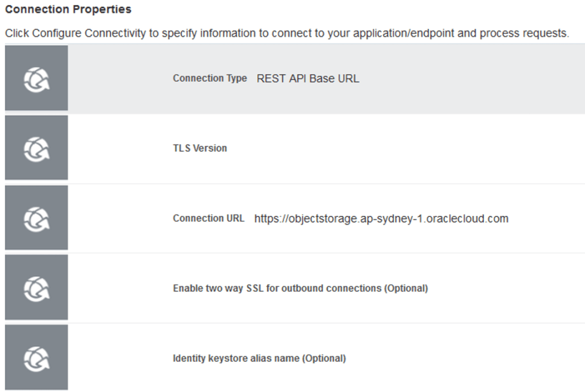Screen dimensions: 585x392
Task: Click the Connection Properties heading
Action: coord(67,10)
